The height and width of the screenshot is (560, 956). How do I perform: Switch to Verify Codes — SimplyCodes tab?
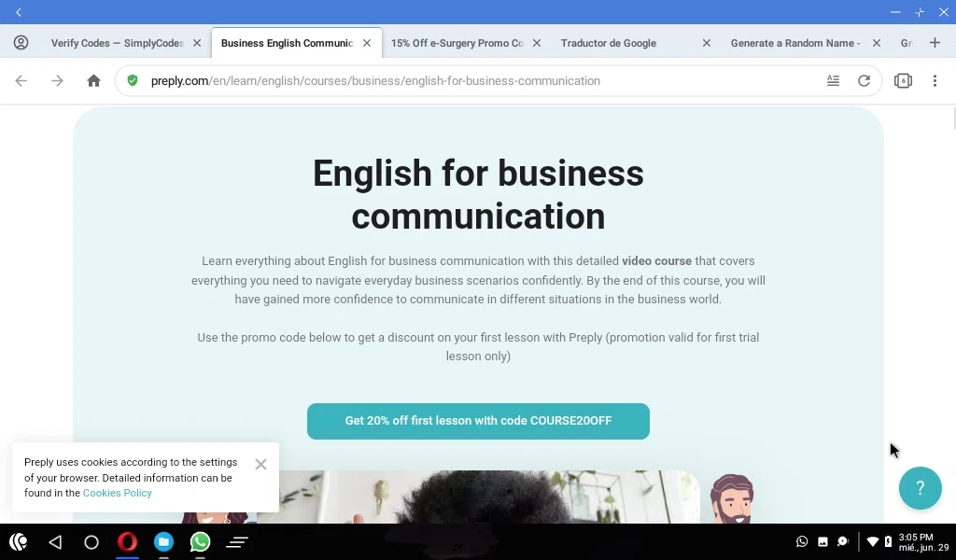(x=117, y=43)
